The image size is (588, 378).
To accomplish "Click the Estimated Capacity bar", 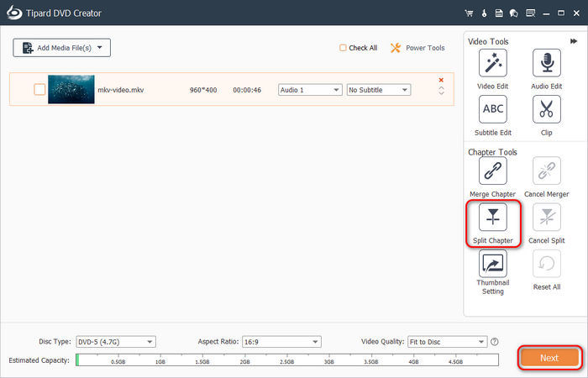I will 287,360.
